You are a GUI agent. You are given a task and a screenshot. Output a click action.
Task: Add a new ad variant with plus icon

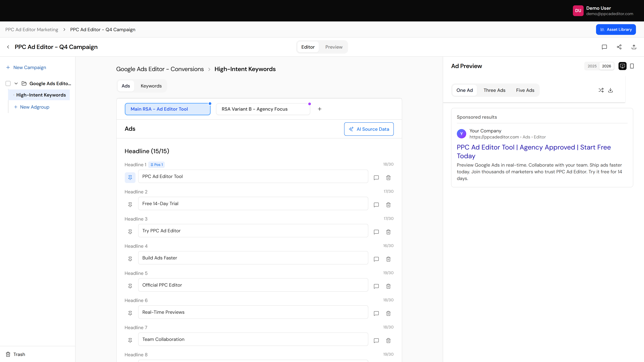(x=319, y=109)
